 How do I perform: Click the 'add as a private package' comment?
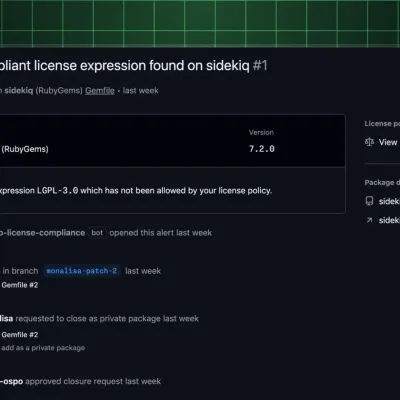tap(43, 348)
